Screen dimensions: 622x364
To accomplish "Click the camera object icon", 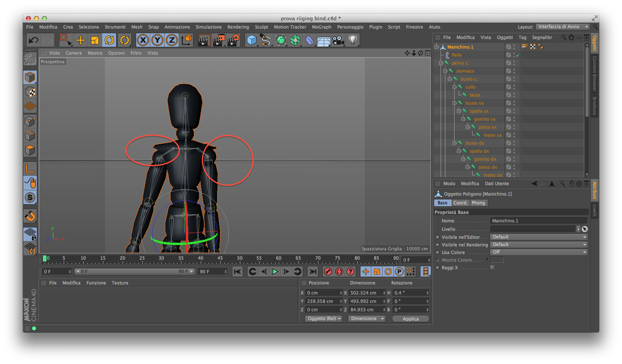I will click(x=338, y=40).
